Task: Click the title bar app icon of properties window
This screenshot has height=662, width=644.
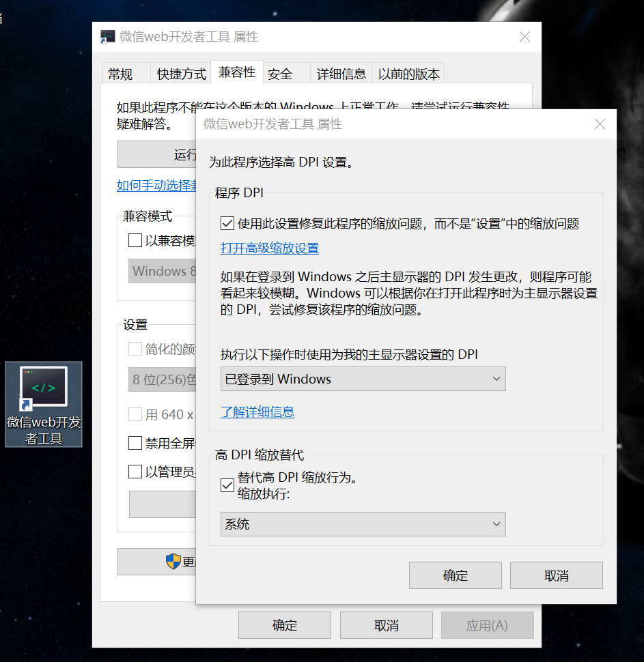Action: pyautogui.click(x=108, y=37)
